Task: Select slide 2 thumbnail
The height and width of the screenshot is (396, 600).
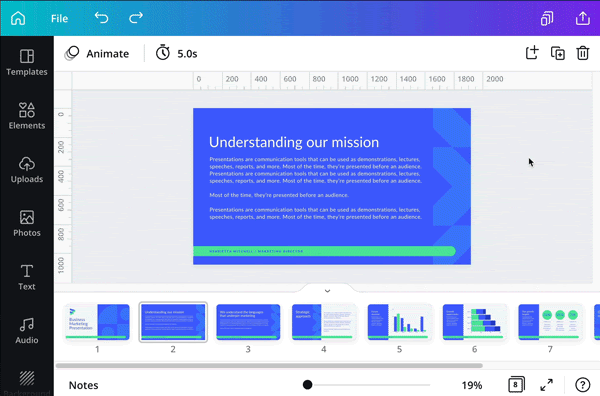Action: click(x=173, y=322)
